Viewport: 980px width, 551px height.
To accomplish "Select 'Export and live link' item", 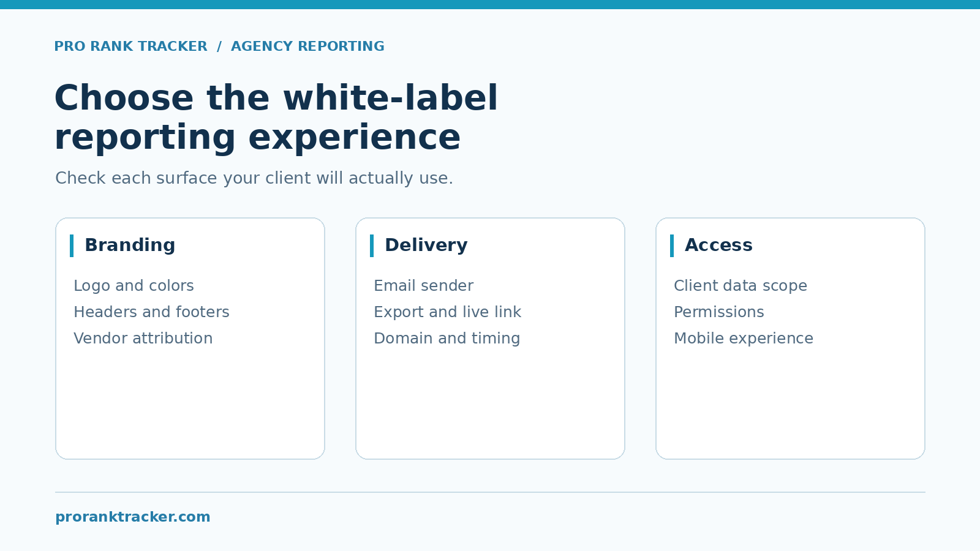I will click(447, 312).
